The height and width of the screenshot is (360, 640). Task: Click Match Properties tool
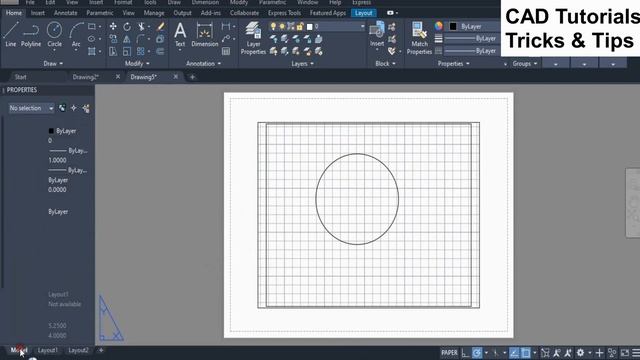[419, 38]
